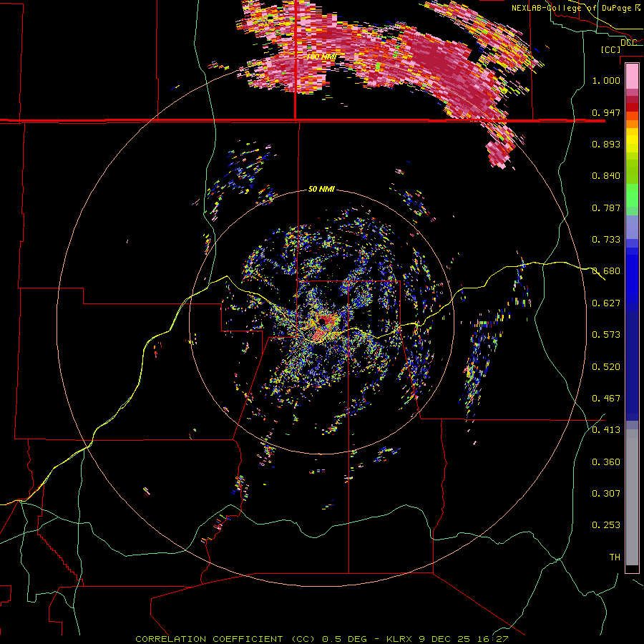Viewport: 644px width, 644px height.
Task: Click the NEXLAB-College of DuPage label
Action: [x=571, y=8]
